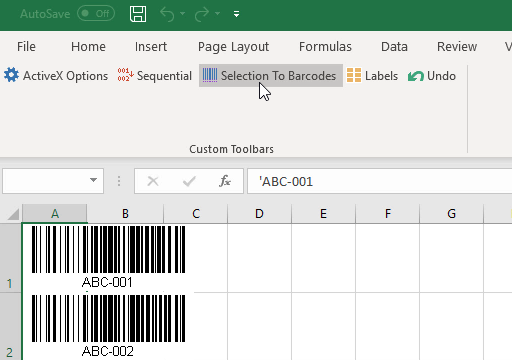Click the formula bar resize dots handle
The height and width of the screenshot is (360, 512).
point(119,181)
